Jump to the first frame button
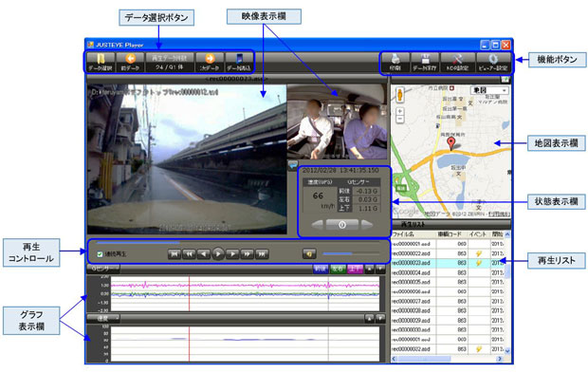Image resolution: width=588 pixels, height=373 pixels. tap(174, 254)
